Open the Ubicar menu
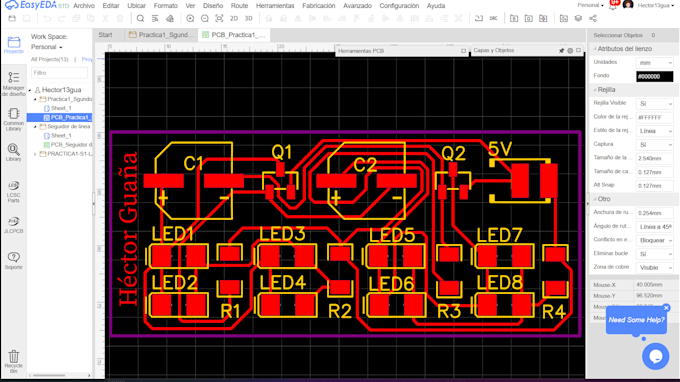The image size is (680, 382). tap(136, 6)
